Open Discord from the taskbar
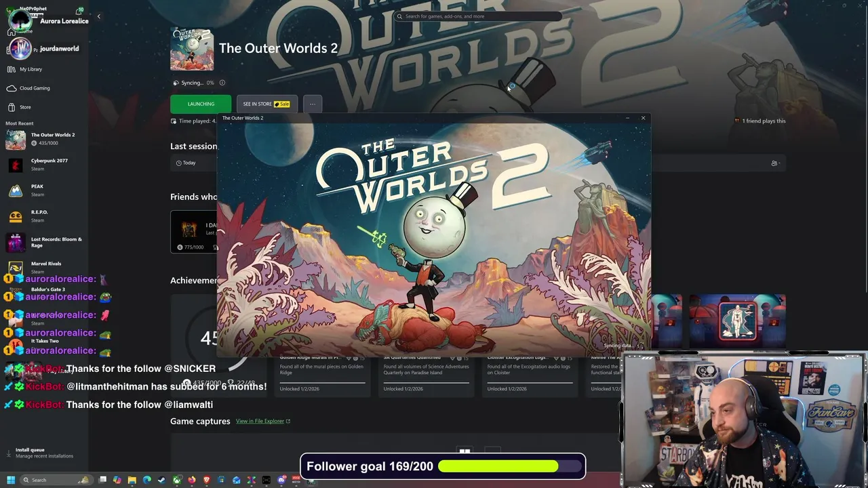868x488 pixels. click(x=281, y=480)
